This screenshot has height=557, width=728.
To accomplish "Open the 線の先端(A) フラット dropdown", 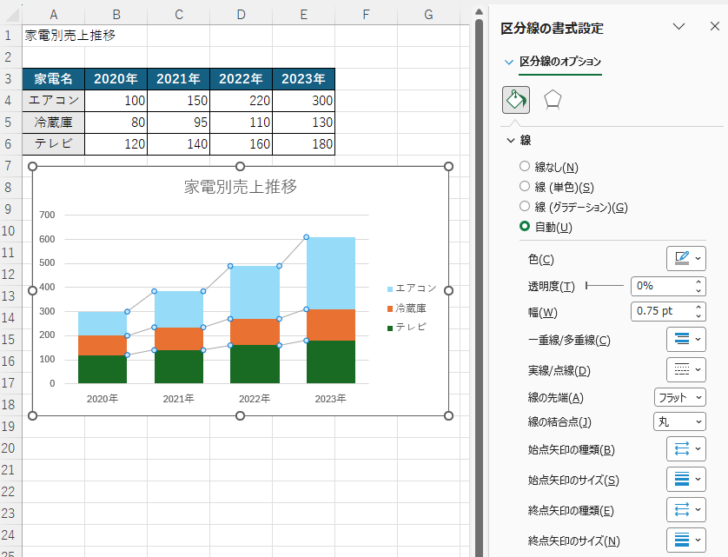I will click(680, 397).
